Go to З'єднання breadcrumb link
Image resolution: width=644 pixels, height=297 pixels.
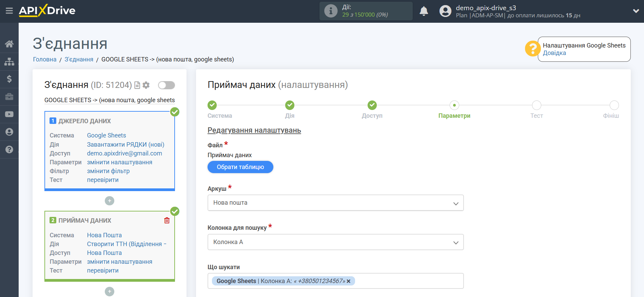point(79,59)
